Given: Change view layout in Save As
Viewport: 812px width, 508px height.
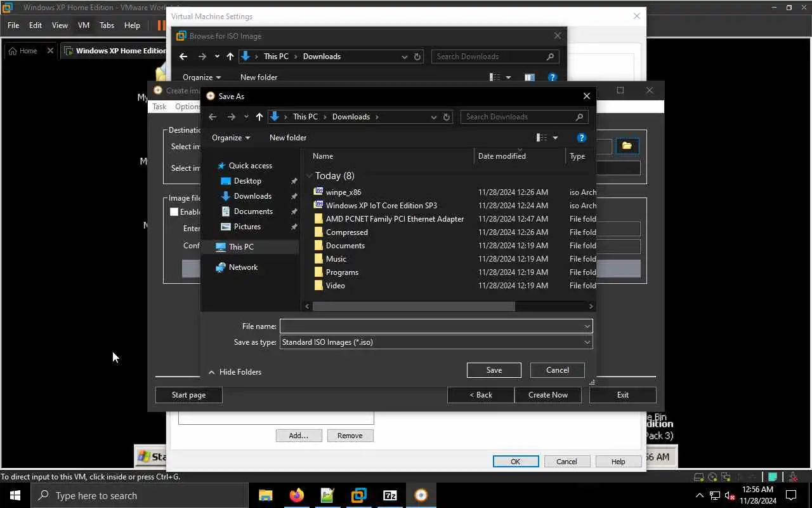Looking at the screenshot, I should pyautogui.click(x=541, y=138).
